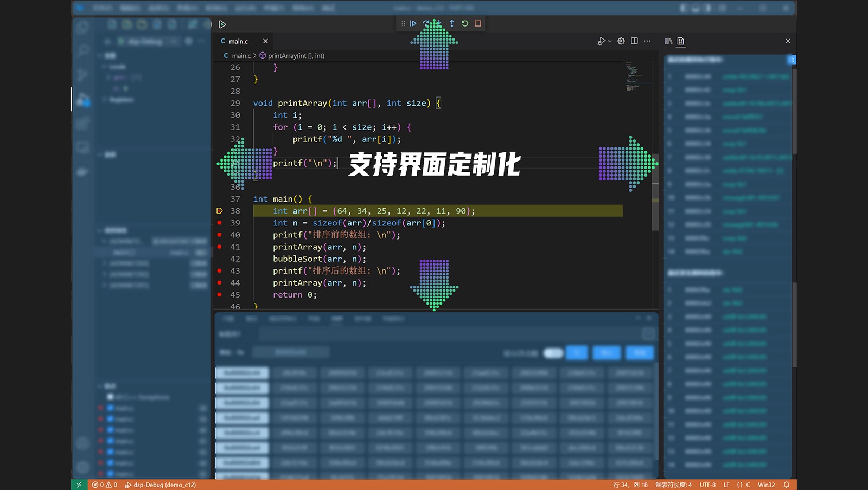Select the main.c editor tab
The image size is (868, 490).
pos(238,41)
